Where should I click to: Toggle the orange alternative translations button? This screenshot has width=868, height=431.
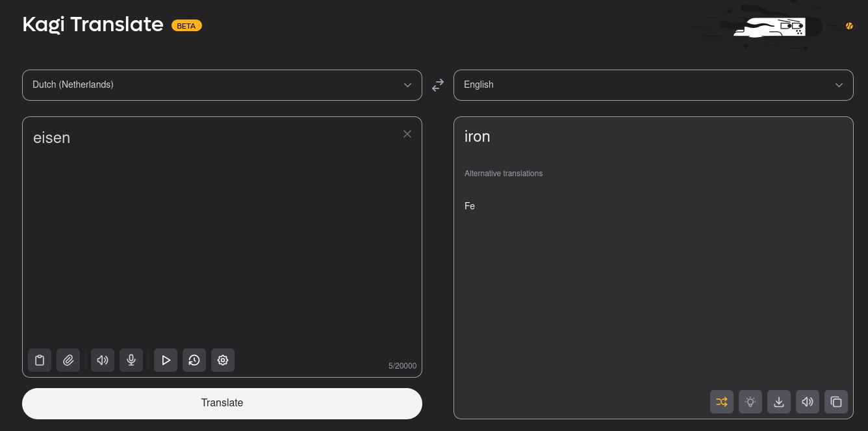(x=722, y=402)
